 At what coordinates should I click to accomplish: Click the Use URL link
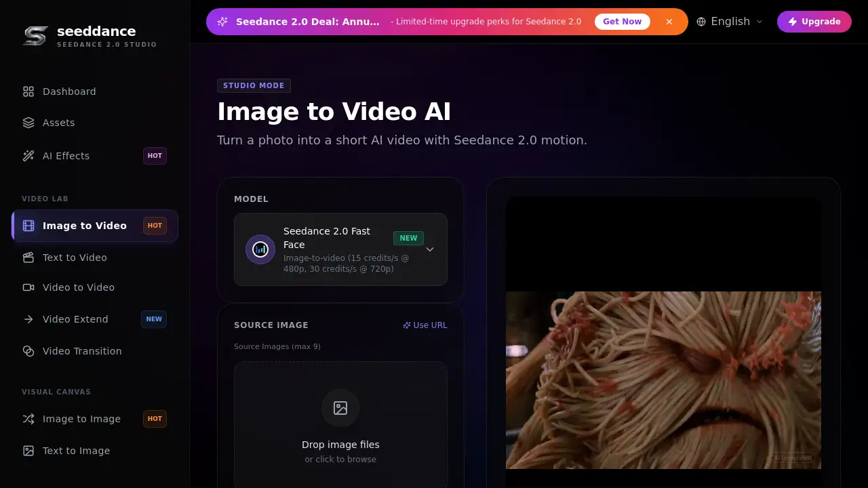[x=425, y=325]
